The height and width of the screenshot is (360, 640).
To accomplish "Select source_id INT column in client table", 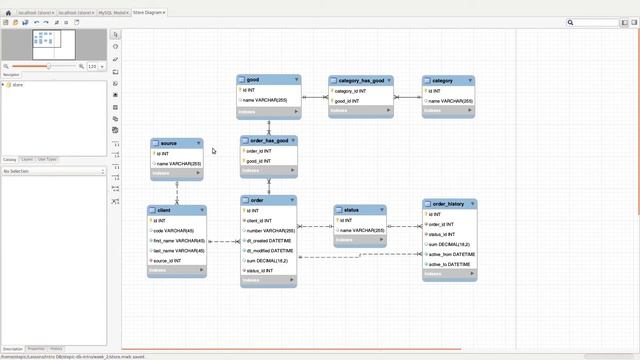I will click(x=167, y=260).
